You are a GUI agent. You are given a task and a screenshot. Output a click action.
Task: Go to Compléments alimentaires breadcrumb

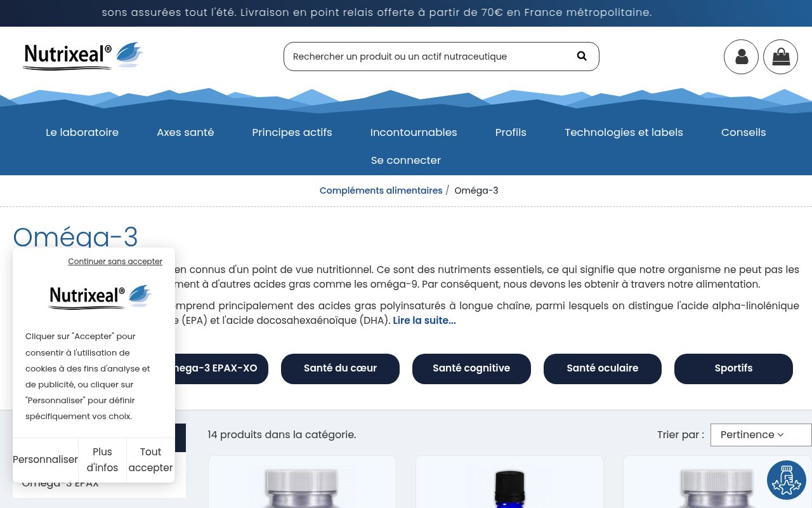381,190
